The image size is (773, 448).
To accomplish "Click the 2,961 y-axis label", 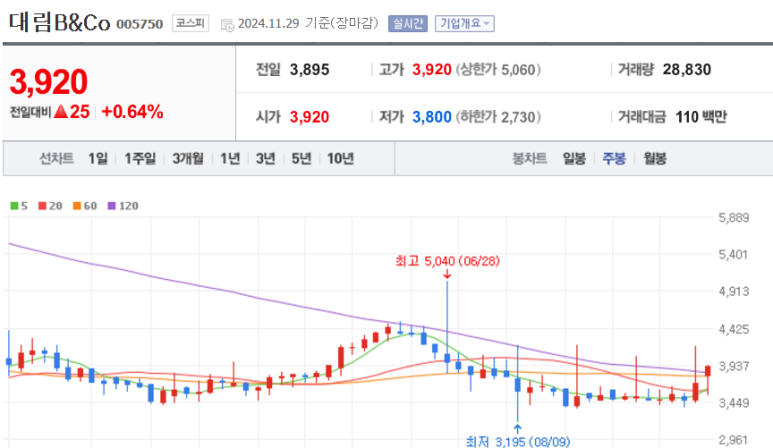I will [734, 440].
